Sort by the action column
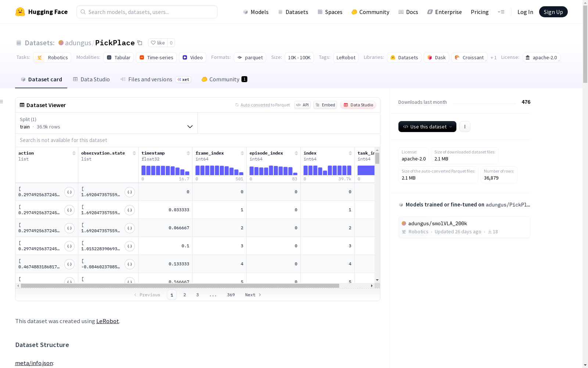The image size is (588, 368). tap(74, 153)
